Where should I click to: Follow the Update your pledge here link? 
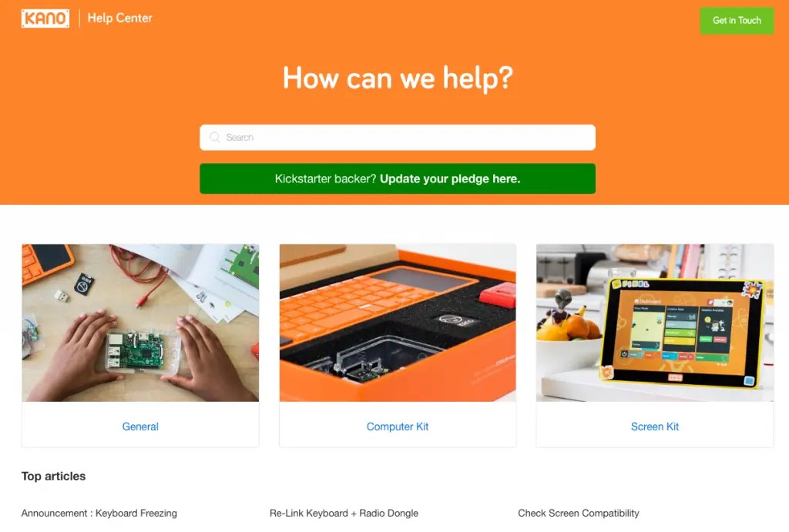(x=450, y=179)
